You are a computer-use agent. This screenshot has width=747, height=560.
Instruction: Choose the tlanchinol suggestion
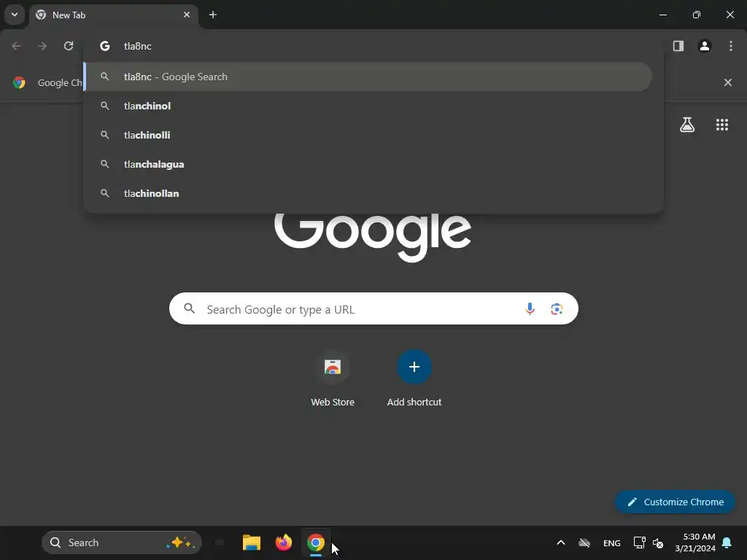tap(368, 106)
